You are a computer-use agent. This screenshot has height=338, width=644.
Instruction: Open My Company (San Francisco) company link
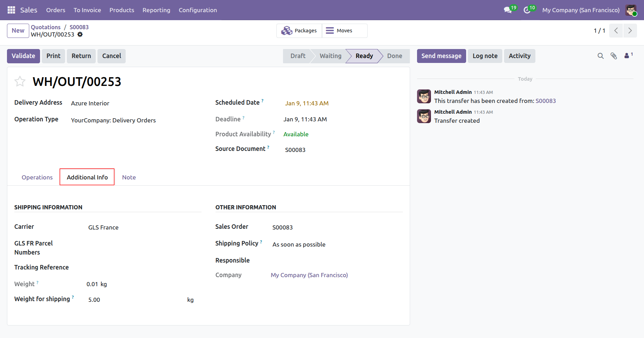click(309, 275)
